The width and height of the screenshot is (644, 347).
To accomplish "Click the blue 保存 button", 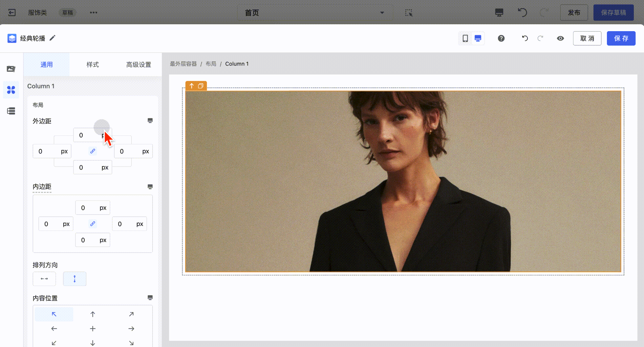I will [621, 38].
